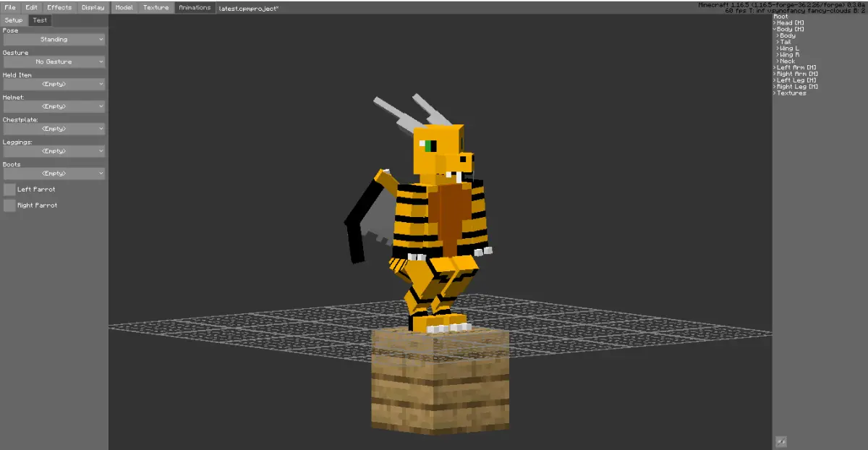Screen dimensions: 868x450
Task: Expand the Left Arm [H] node
Action: pyautogui.click(x=775, y=68)
